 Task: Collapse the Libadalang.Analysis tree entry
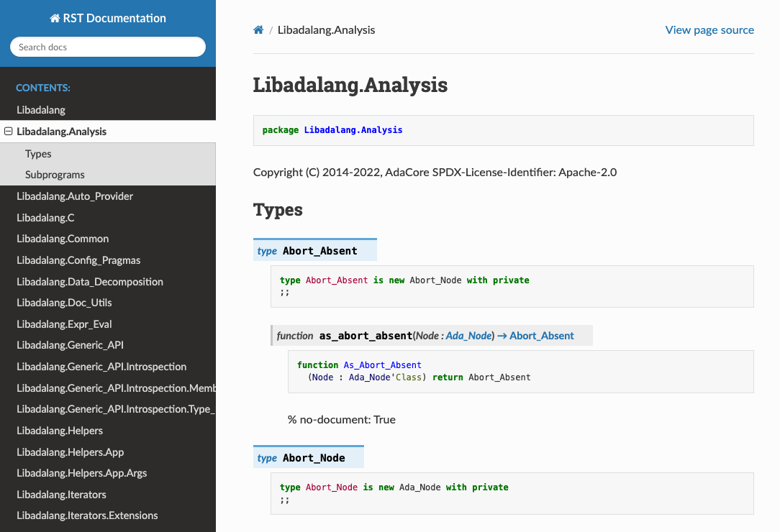pos(8,132)
